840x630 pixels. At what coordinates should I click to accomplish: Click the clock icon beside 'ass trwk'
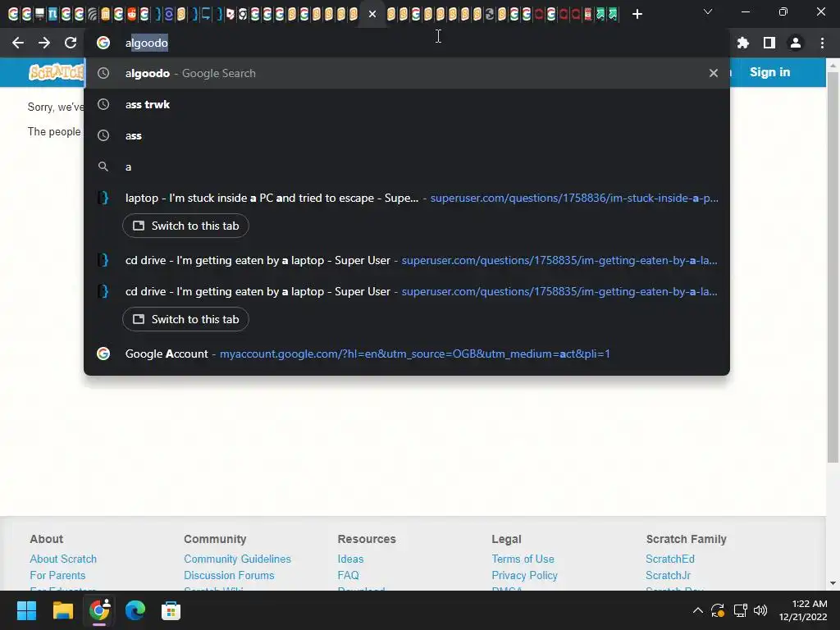103,104
